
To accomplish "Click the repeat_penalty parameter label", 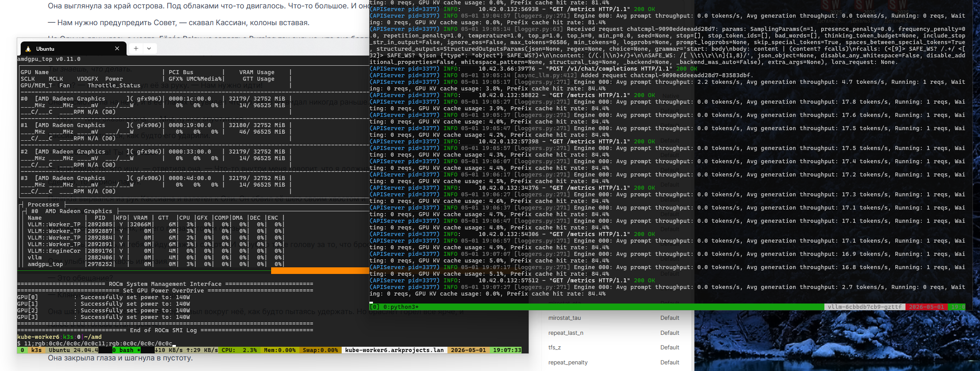I will pyautogui.click(x=568, y=363).
